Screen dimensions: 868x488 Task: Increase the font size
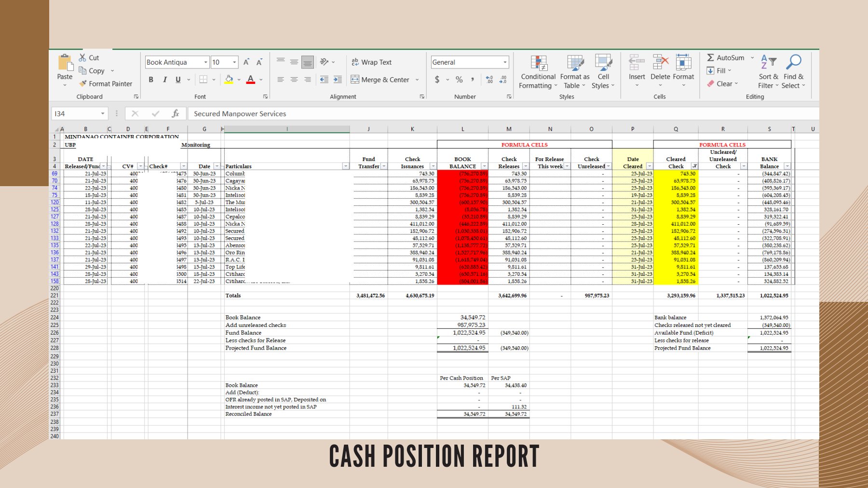pyautogui.click(x=246, y=62)
